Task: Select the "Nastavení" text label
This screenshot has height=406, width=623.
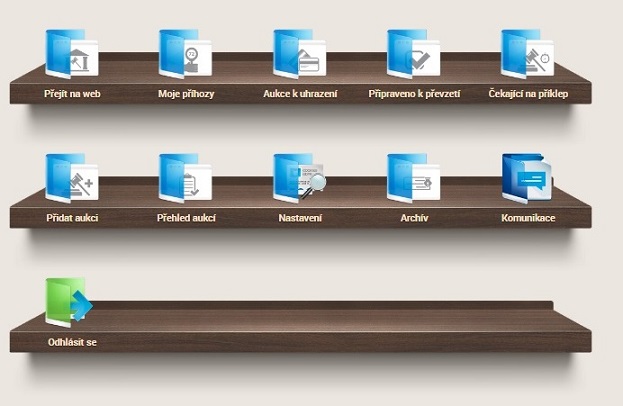Action: coord(299,218)
